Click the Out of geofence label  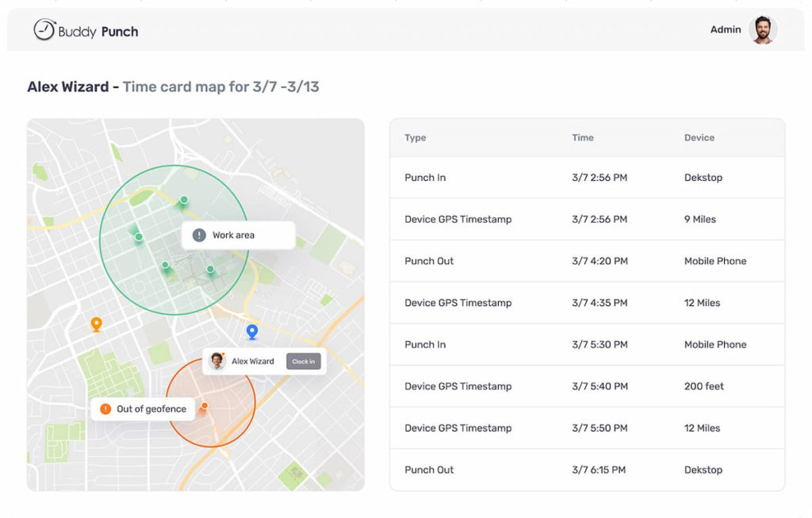151,409
